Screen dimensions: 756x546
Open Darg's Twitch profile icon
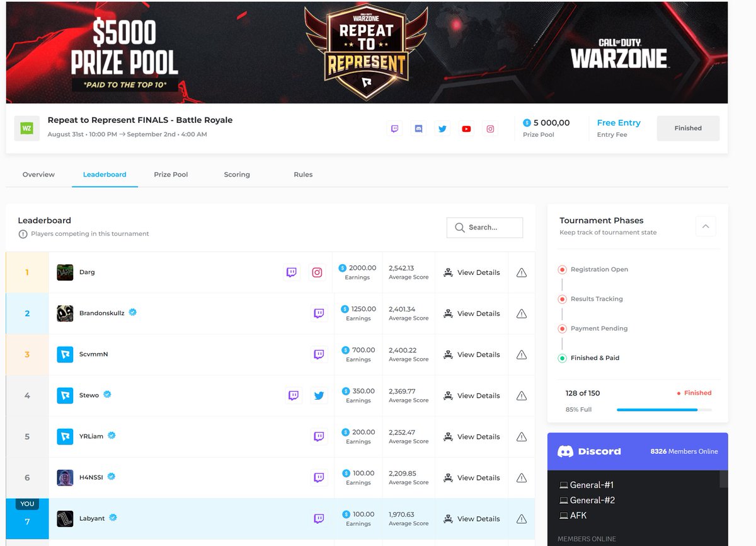coord(291,272)
